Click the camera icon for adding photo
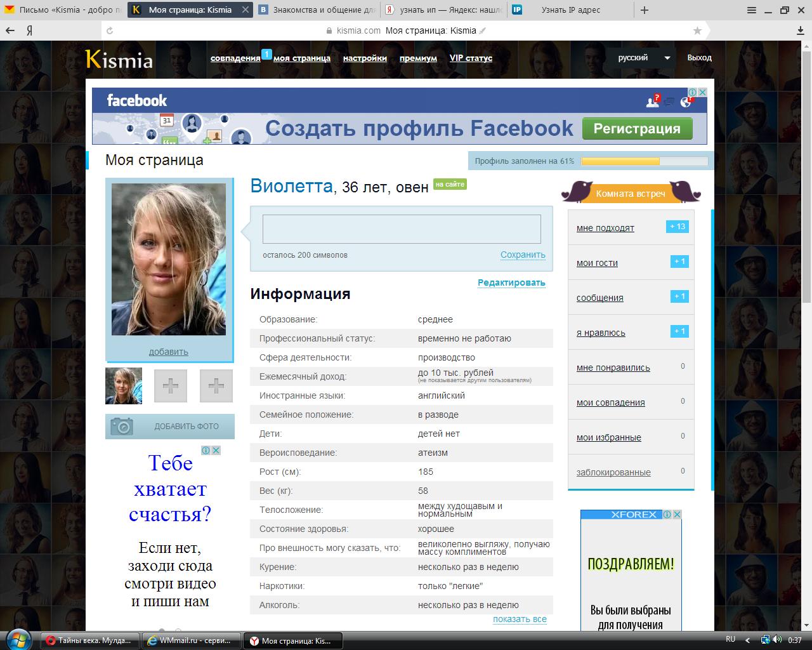 (121, 427)
